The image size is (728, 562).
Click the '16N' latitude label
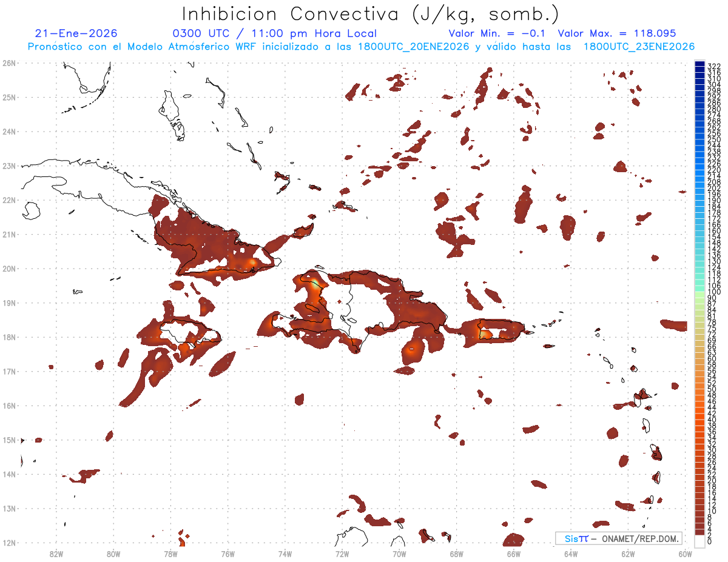click(x=9, y=406)
